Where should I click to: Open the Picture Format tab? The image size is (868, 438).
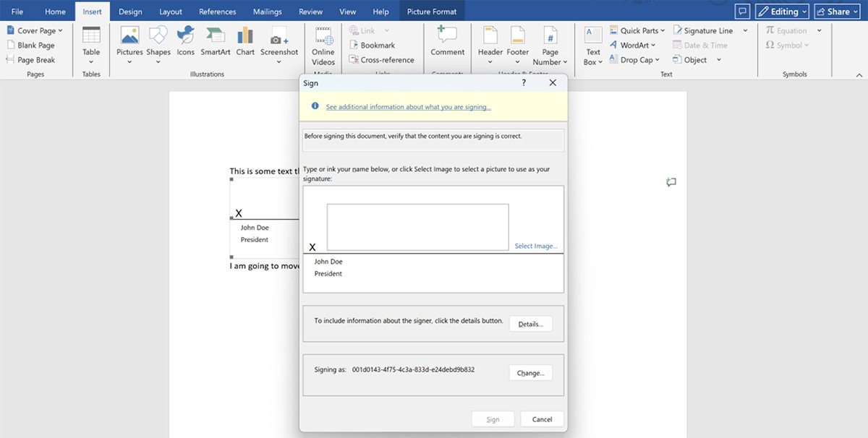click(x=432, y=12)
